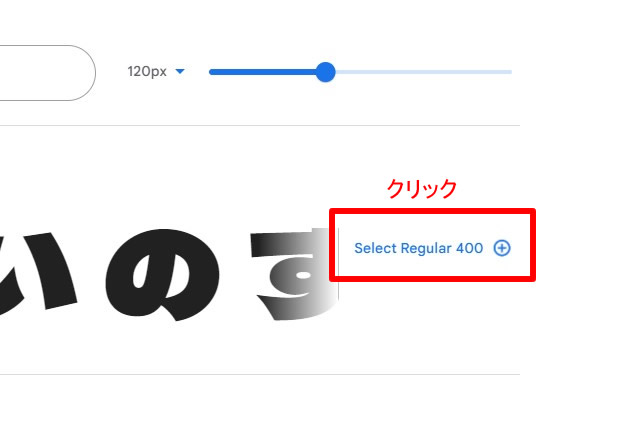Click the faded す character in the preview
The image size is (637, 432).
(x=293, y=274)
